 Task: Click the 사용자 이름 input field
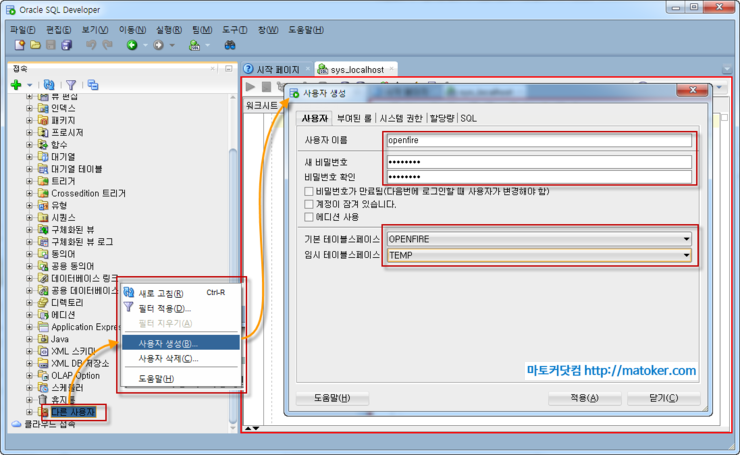click(x=539, y=140)
